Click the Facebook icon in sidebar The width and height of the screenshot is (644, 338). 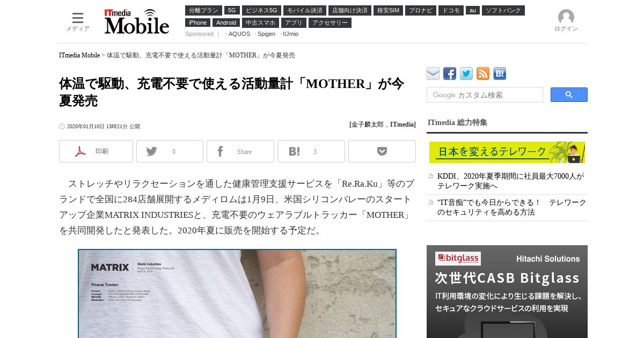pyautogui.click(x=450, y=74)
